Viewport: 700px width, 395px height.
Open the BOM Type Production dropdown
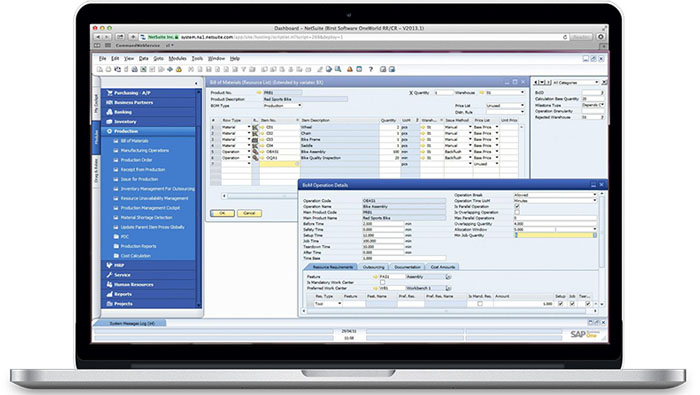click(282, 106)
